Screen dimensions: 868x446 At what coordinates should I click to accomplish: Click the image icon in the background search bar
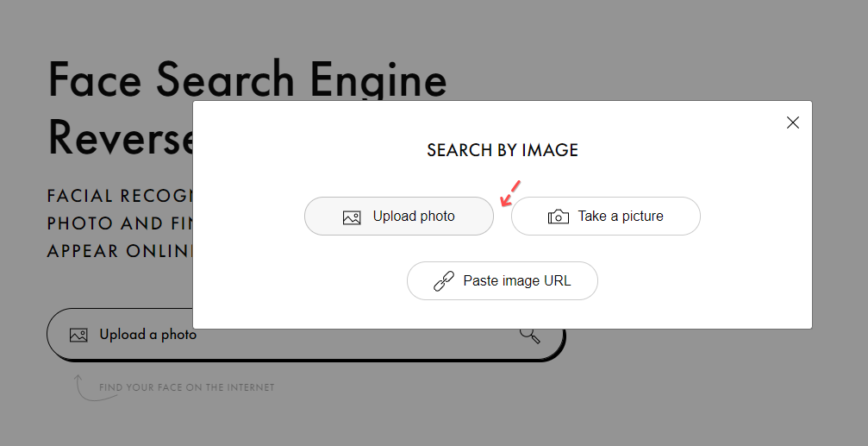click(78, 335)
